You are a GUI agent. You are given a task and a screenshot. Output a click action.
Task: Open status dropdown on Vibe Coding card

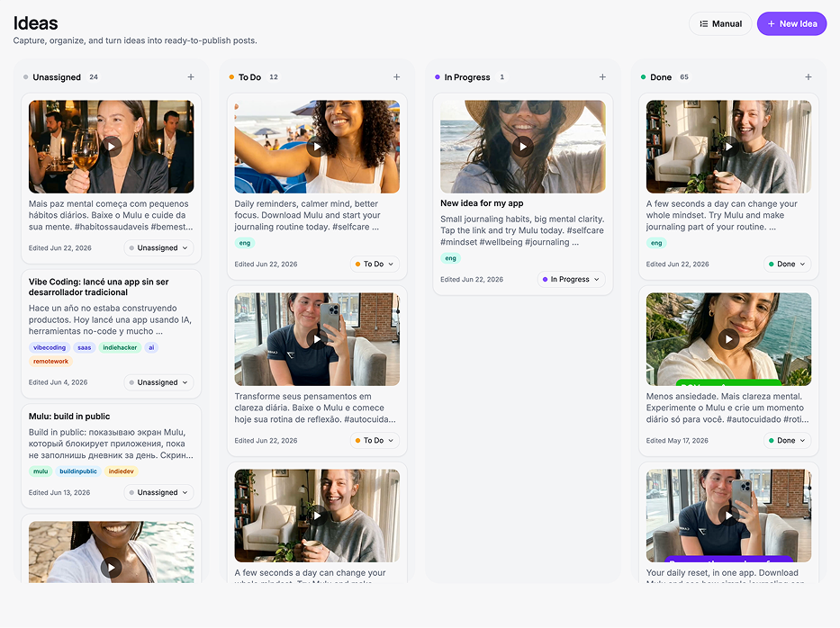158,382
